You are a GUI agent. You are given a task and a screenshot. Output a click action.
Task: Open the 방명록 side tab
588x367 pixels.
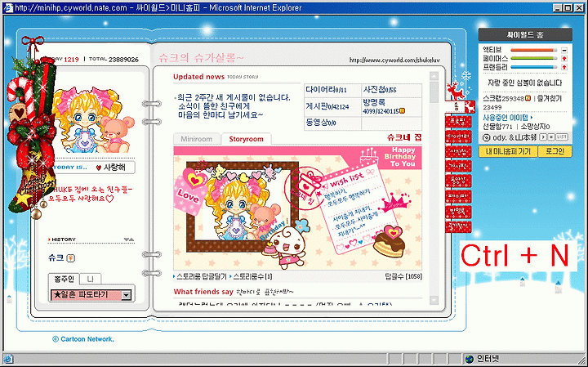pos(458,212)
